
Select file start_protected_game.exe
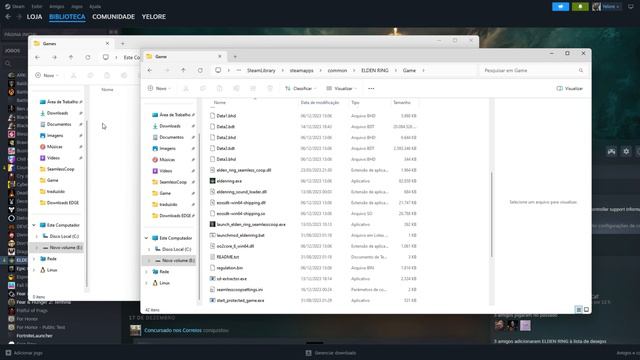[240, 300]
